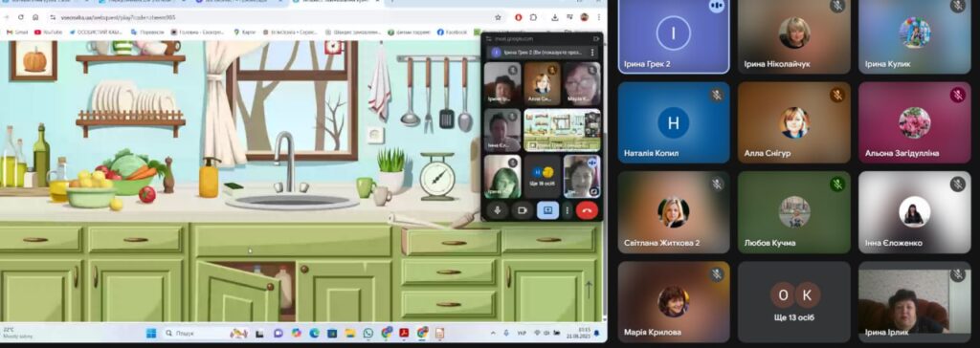Toggle camera in the Meet mini window
The height and width of the screenshot is (348, 980).
click(x=523, y=210)
